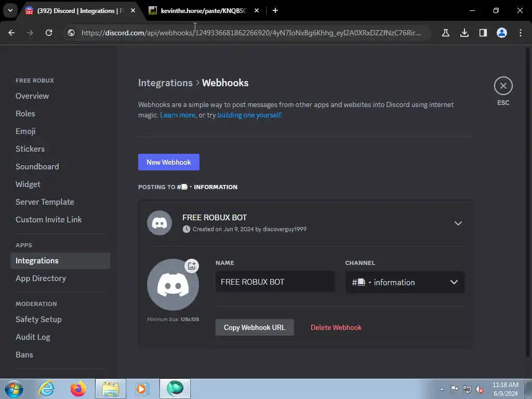The image size is (532, 399).
Task: Open the Windows Start button
Action: tap(14, 389)
